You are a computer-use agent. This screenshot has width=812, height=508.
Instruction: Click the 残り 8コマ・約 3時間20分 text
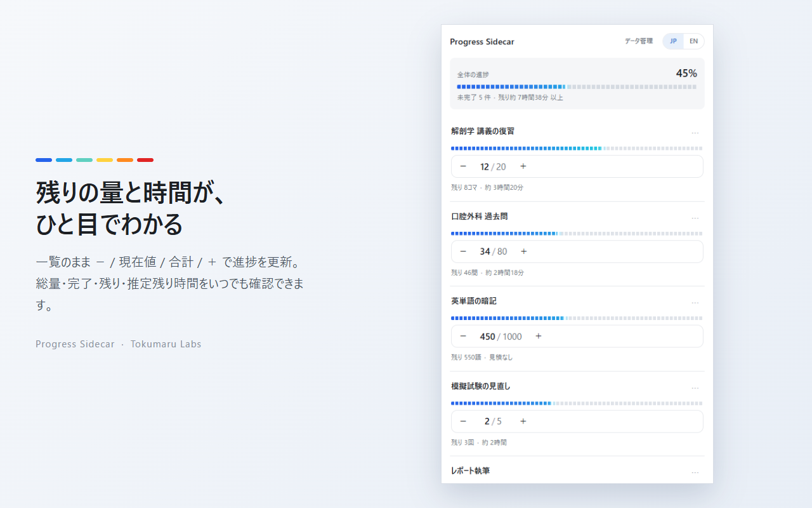[487, 188]
